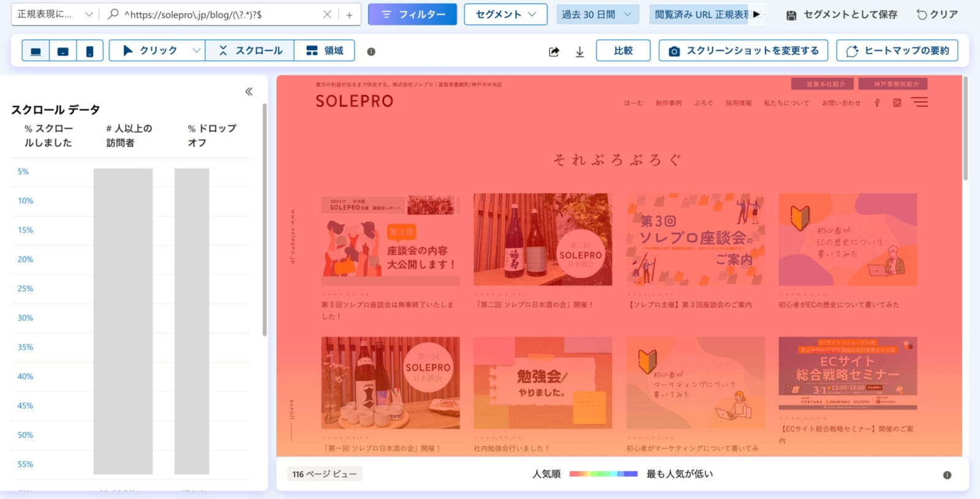The height and width of the screenshot is (499, 980).
Task: Click the フィルター button
Action: pos(412,14)
